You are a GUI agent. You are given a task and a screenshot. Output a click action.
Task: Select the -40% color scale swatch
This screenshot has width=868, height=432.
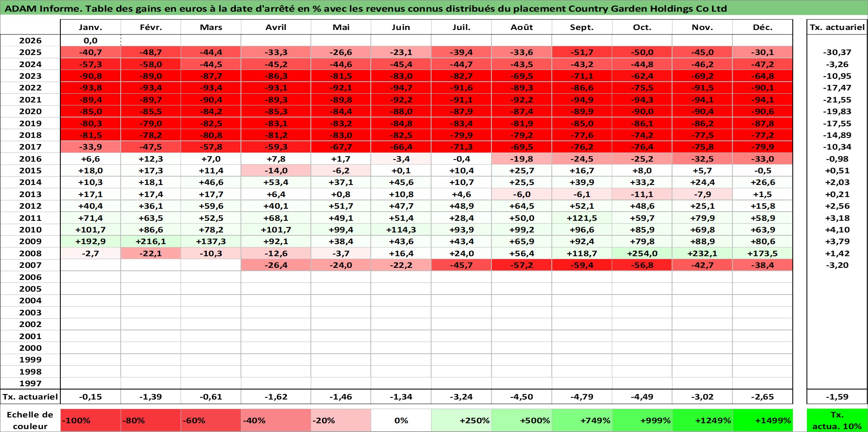click(276, 420)
